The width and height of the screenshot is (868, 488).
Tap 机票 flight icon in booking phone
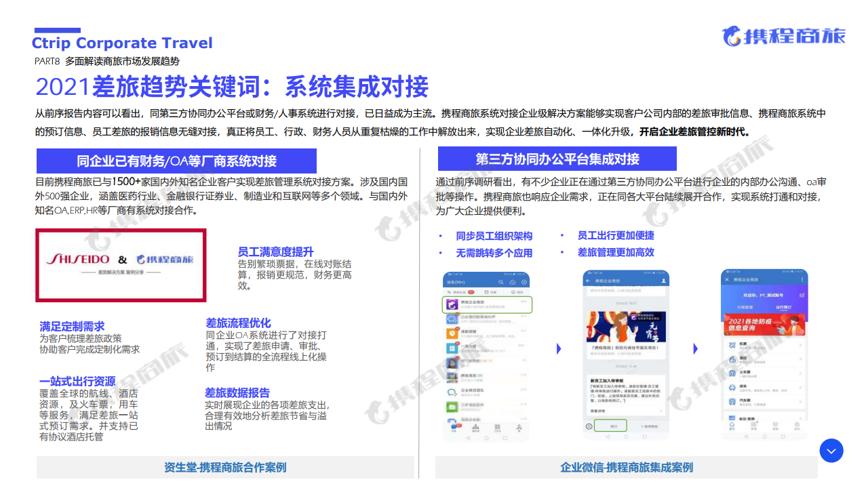click(732, 345)
